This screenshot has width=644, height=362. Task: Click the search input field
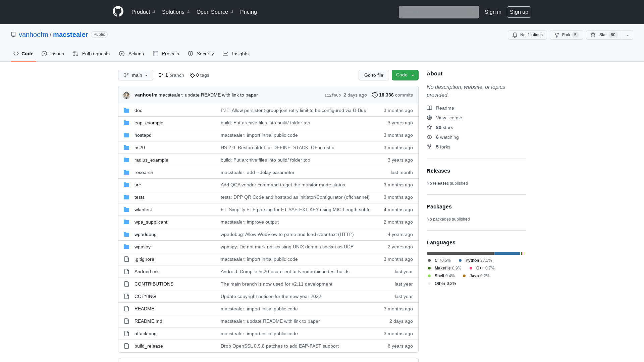(439, 12)
